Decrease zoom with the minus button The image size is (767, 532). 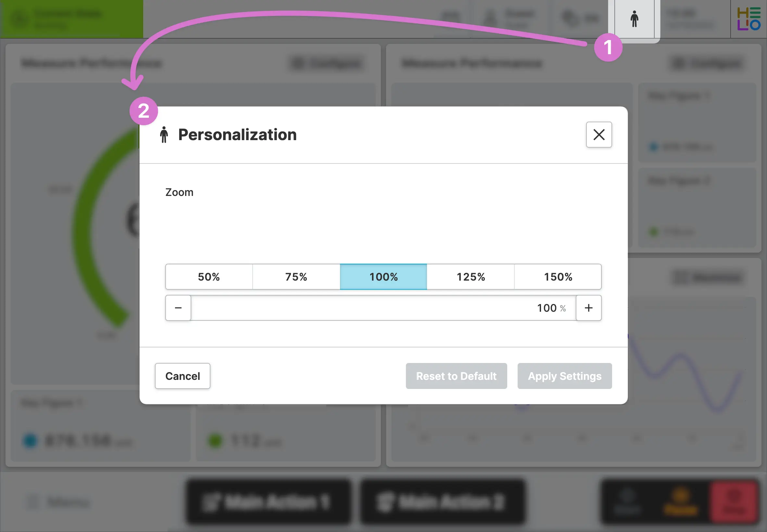[178, 308]
